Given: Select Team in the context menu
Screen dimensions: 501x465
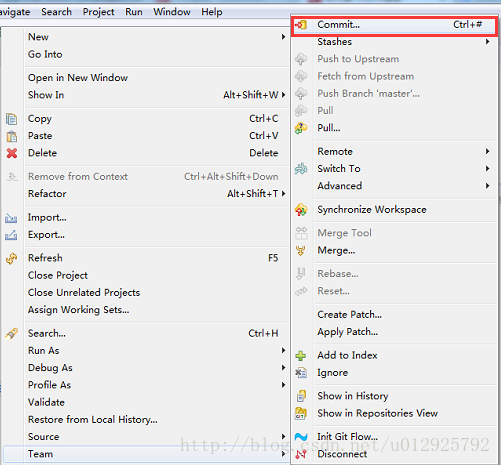Looking at the screenshot, I should coord(146,454).
